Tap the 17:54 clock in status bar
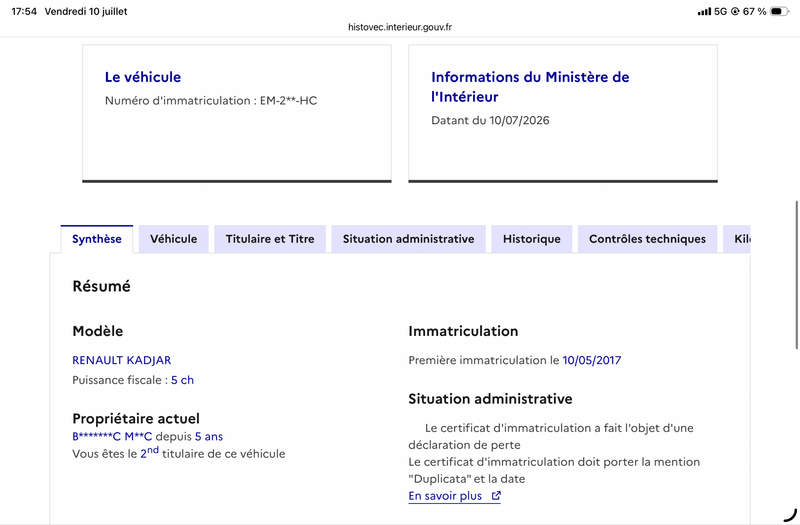Image resolution: width=800 pixels, height=525 pixels. click(24, 11)
